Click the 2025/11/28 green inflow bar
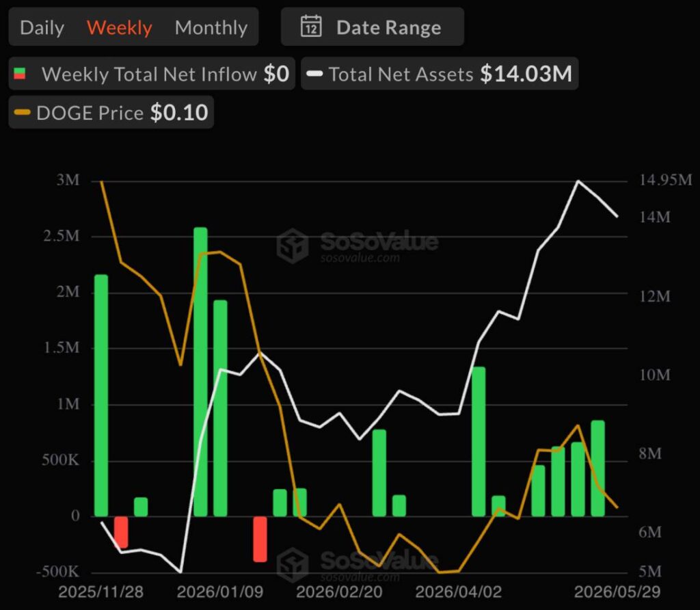The height and width of the screenshot is (610, 700). pyautogui.click(x=101, y=396)
